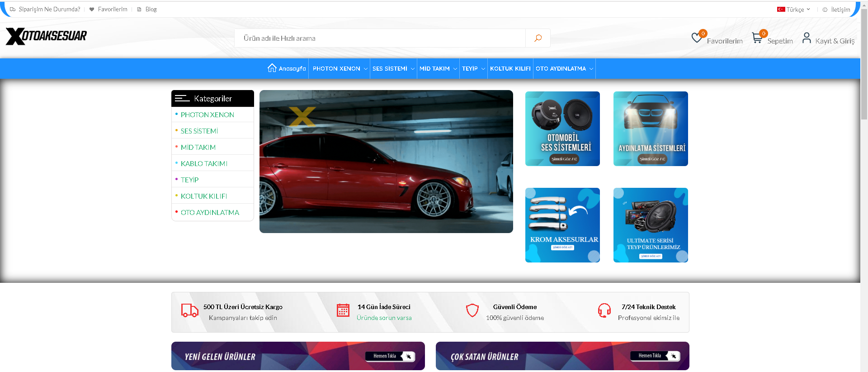Click the Sepetim text link
The height and width of the screenshot is (372, 868).
pyautogui.click(x=780, y=41)
